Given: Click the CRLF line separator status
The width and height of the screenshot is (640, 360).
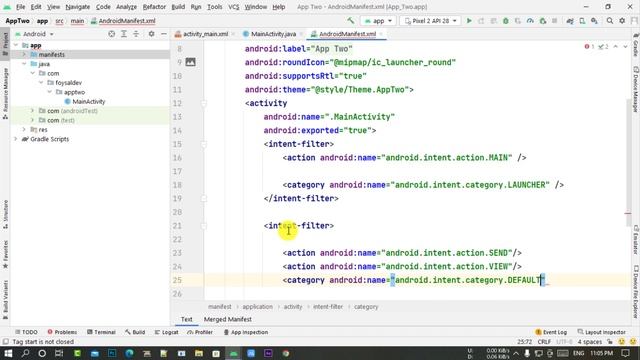Looking at the screenshot, I should [x=544, y=342].
